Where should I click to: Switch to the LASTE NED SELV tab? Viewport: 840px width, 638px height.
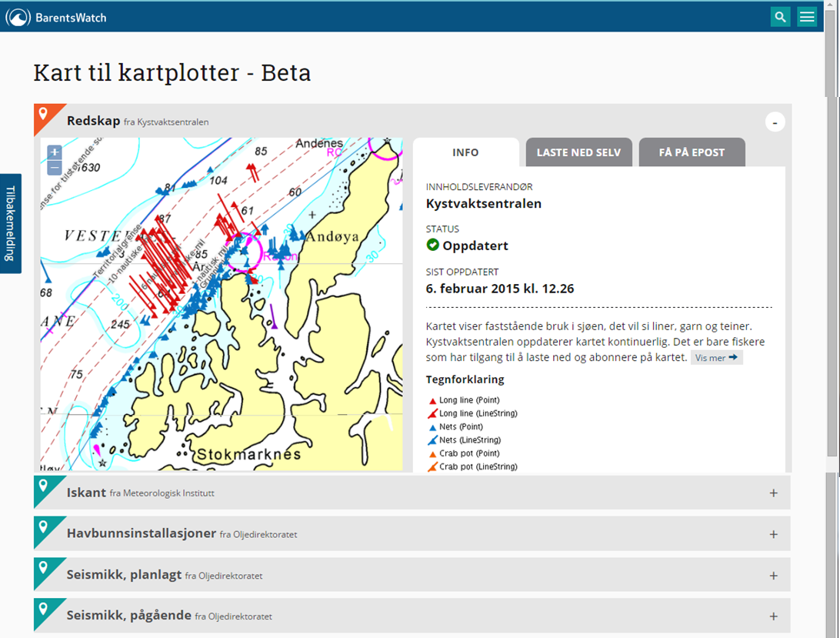[x=578, y=152]
